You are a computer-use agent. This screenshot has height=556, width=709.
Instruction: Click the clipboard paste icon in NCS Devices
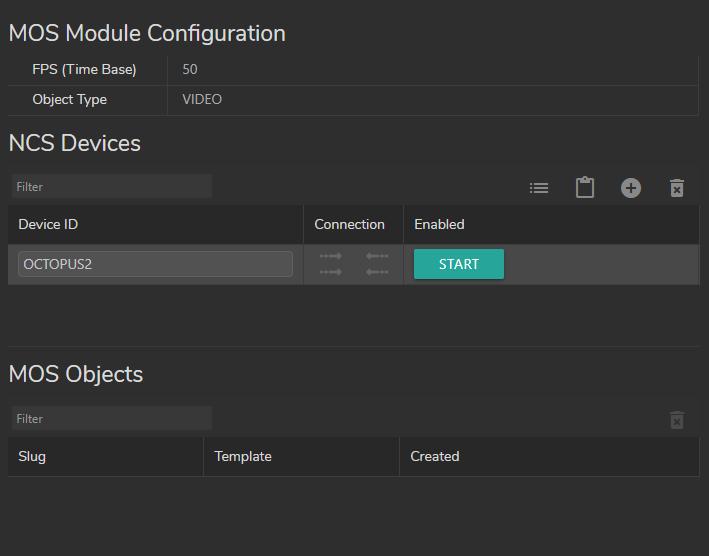pos(585,188)
